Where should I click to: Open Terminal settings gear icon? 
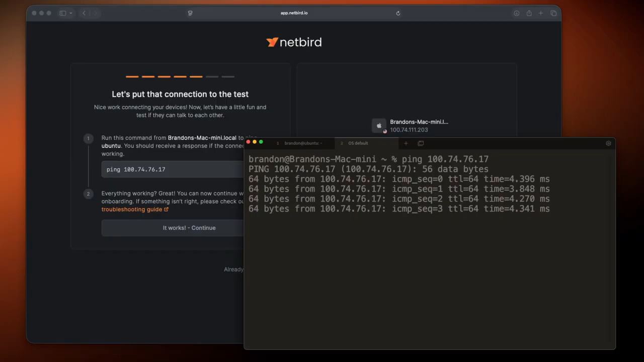[x=608, y=143]
